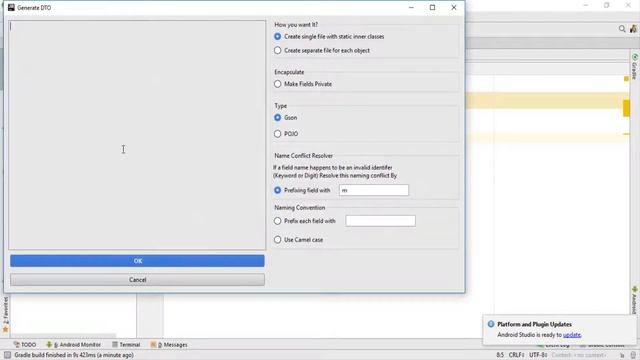Viewport: 640px width, 360px height.
Task: Click the Search Everywhere magnifier icon
Action: tap(622, 29)
